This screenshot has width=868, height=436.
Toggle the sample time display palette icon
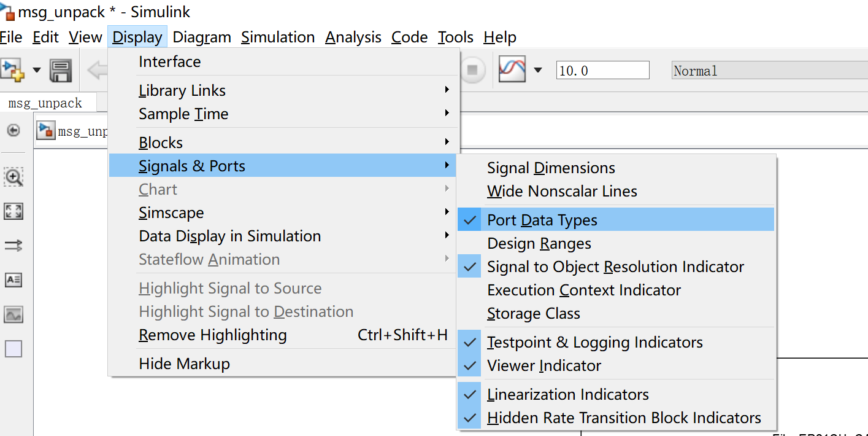pos(13,246)
